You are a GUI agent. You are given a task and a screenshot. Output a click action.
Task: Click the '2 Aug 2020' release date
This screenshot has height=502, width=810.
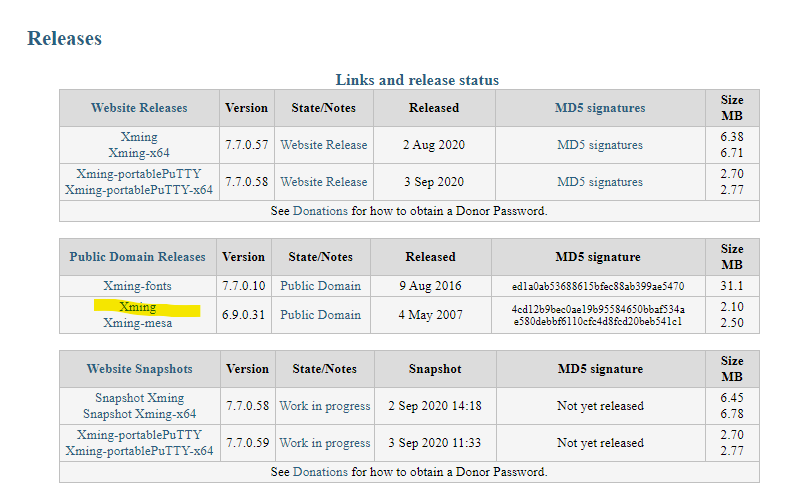coord(434,145)
